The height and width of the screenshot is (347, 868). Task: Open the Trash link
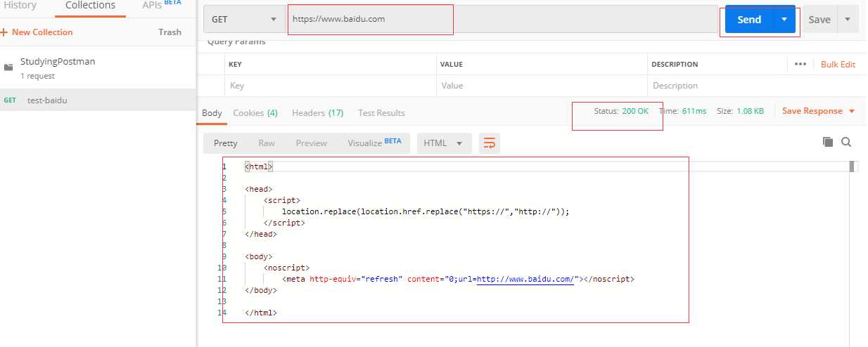pyautogui.click(x=170, y=32)
